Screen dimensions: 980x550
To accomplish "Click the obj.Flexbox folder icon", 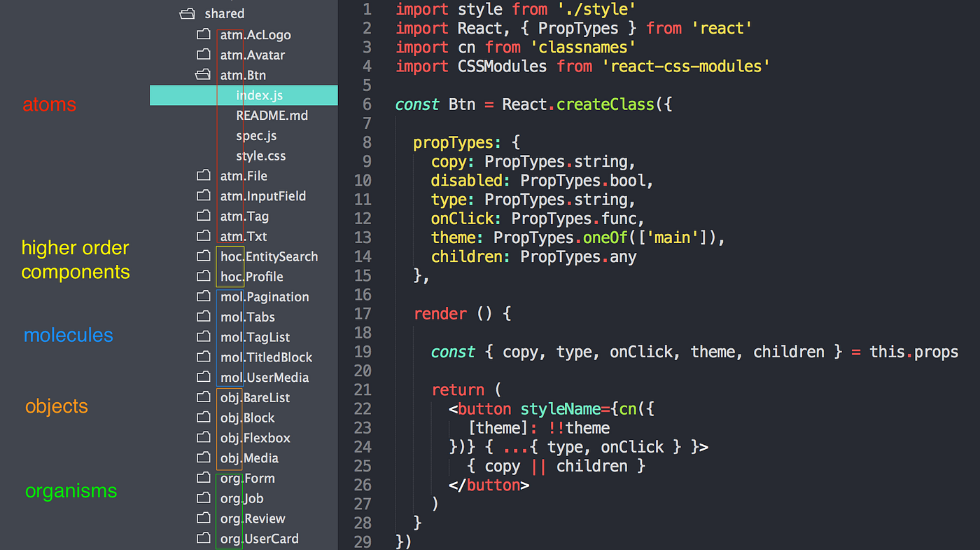I will (204, 438).
